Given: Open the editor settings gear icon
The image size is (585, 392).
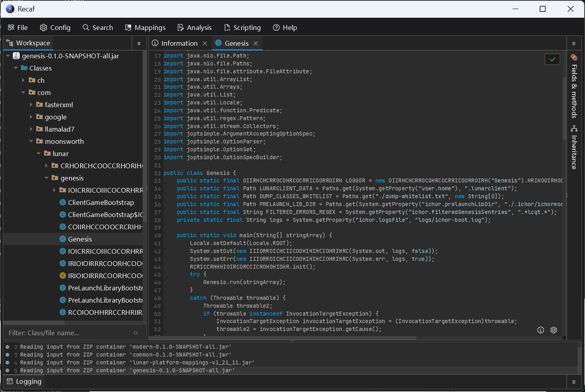Looking at the screenshot, I should coord(553,330).
